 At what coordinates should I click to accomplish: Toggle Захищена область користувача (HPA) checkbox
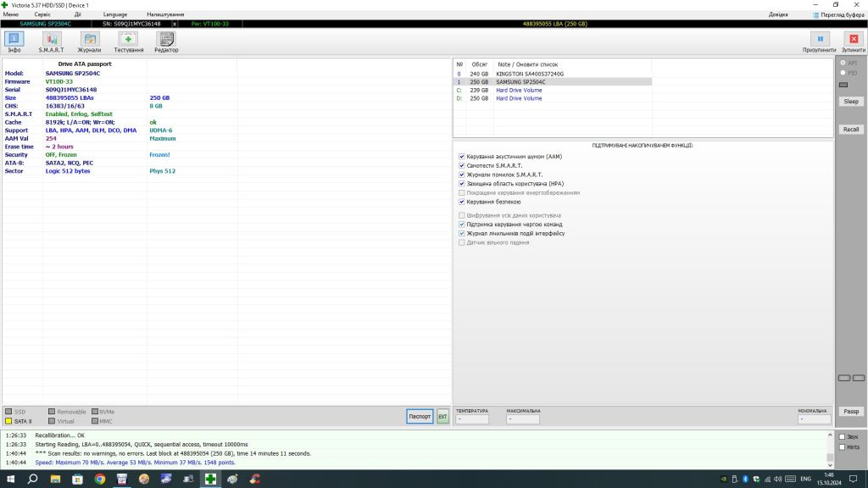click(462, 184)
